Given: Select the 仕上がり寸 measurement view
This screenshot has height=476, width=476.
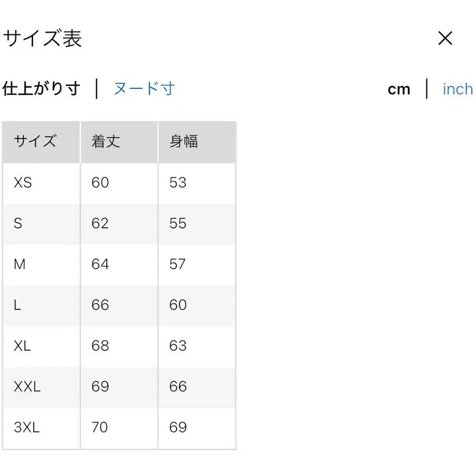Looking at the screenshot, I should click(42, 89).
